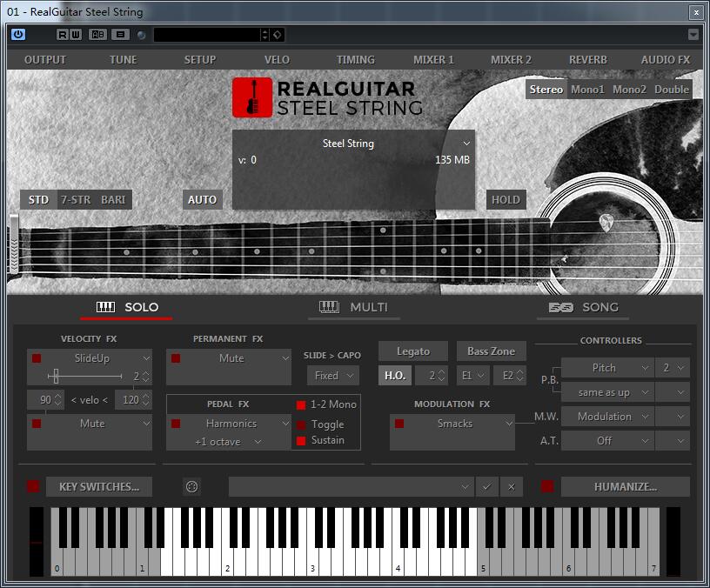710x588 pixels.
Task: Open the Modulation wheel controller dropdown
Action: [607, 417]
